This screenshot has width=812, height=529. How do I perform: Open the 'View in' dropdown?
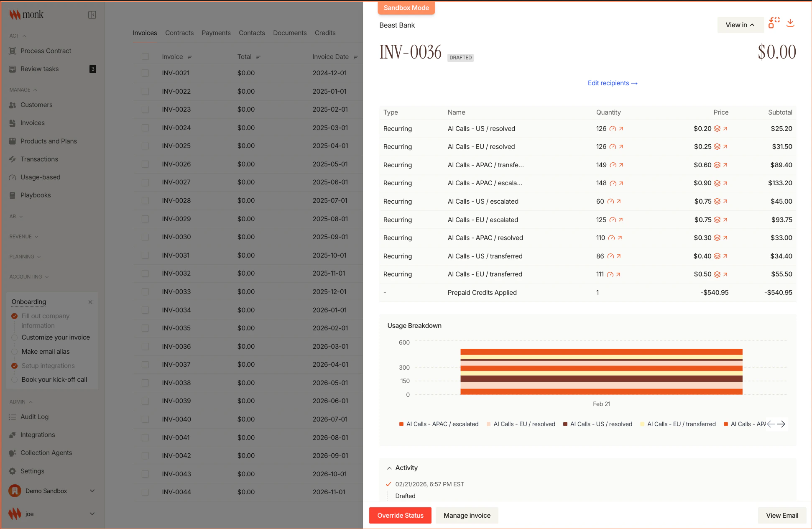coord(740,25)
